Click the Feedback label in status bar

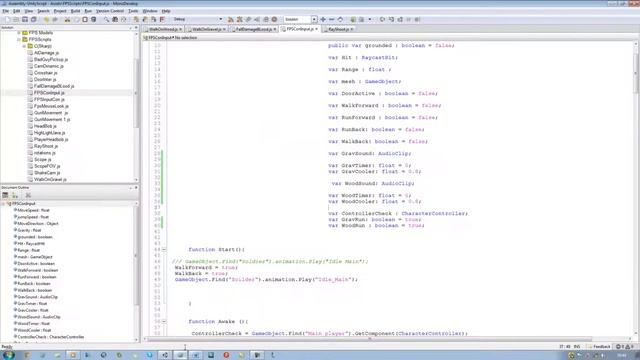tap(602, 347)
